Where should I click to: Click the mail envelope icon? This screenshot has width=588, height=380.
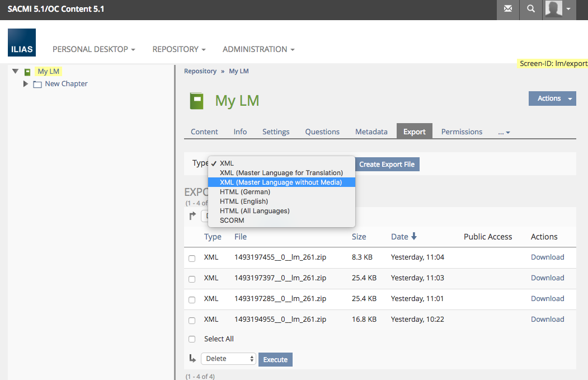pos(508,9)
